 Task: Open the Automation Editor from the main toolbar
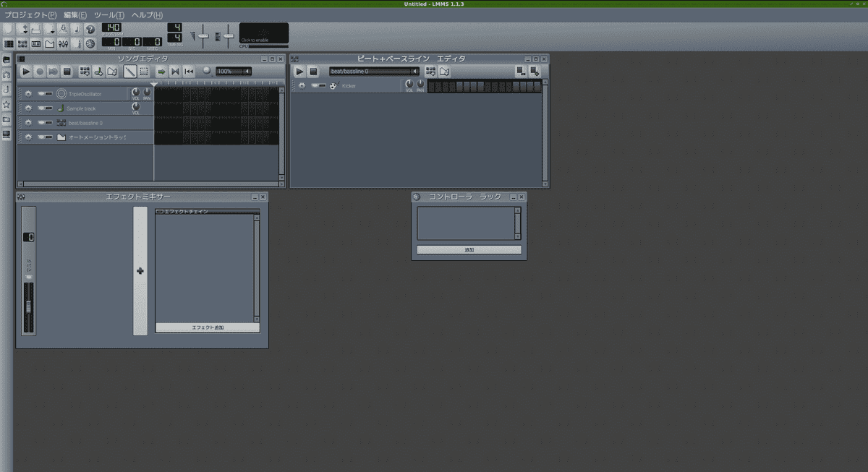[49, 44]
